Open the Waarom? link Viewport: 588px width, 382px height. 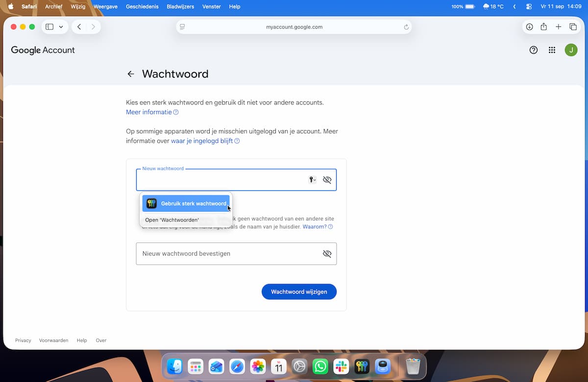(318, 227)
